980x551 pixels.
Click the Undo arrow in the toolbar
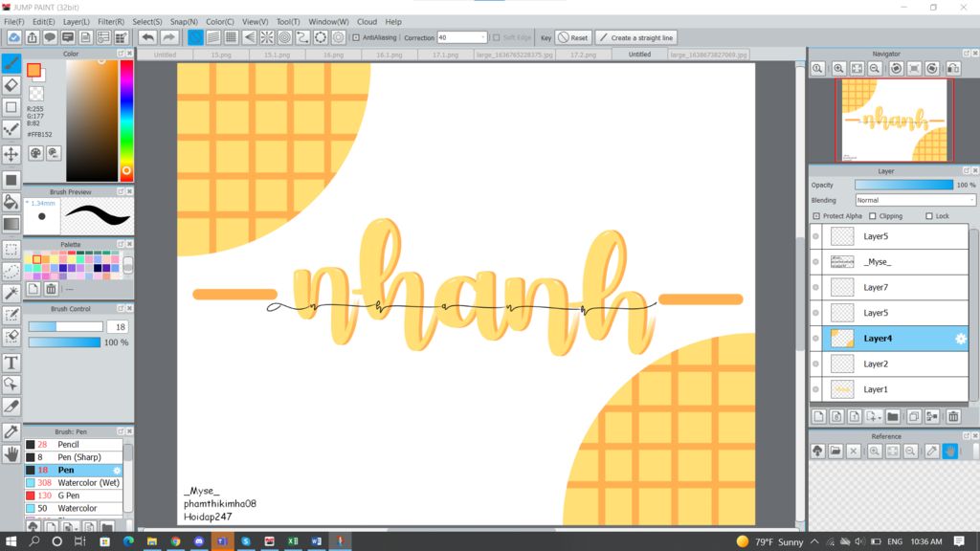coord(147,37)
